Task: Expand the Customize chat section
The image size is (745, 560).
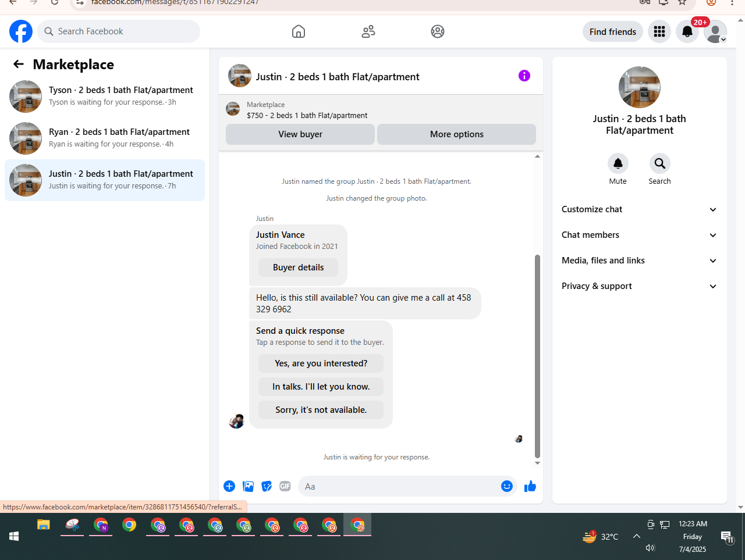Action: (639, 209)
